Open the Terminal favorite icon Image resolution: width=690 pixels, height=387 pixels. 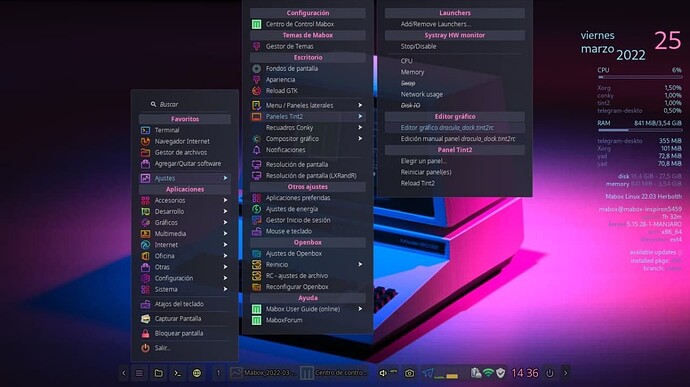tap(145, 130)
